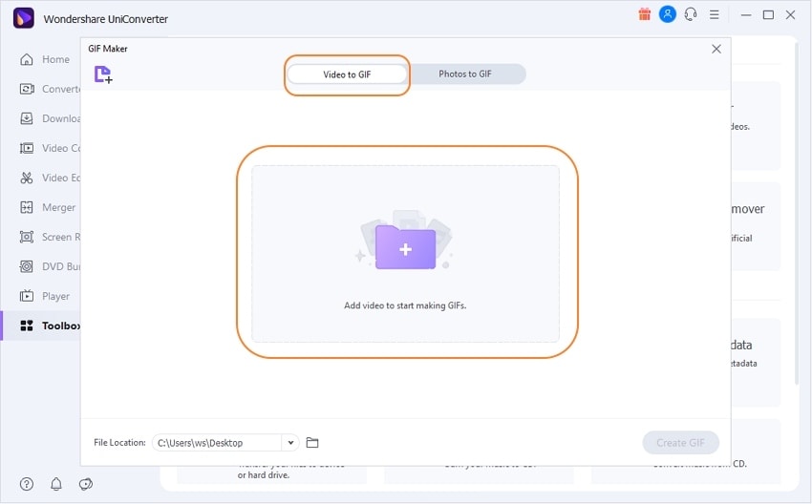
Task: Open Video Editor in the sidebar
Action: click(x=49, y=178)
